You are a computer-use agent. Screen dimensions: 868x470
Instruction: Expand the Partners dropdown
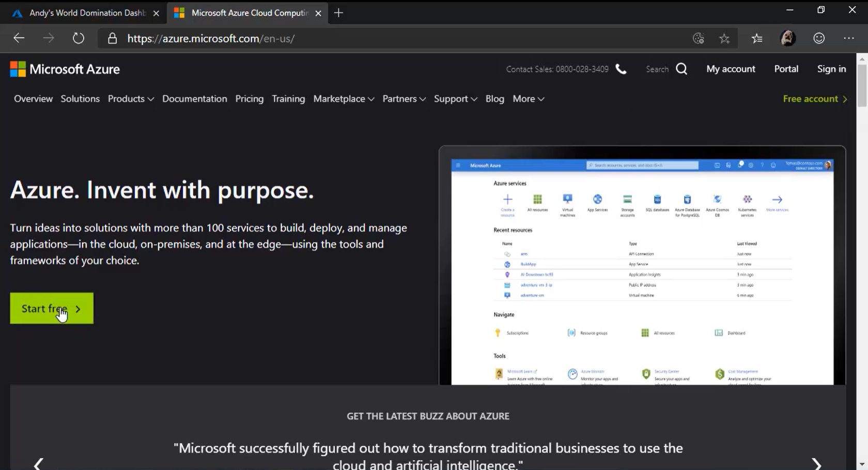[404, 99]
